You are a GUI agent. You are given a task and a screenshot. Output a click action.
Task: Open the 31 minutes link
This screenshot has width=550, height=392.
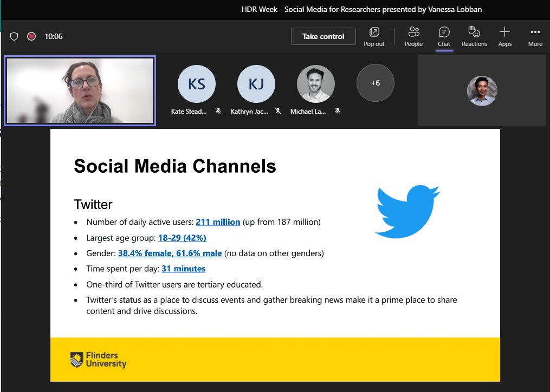coord(184,269)
